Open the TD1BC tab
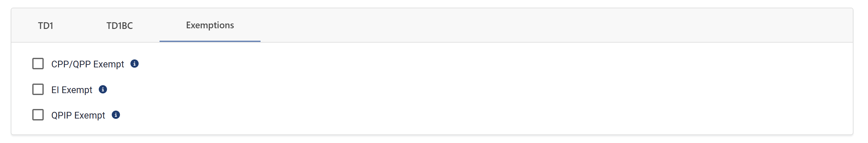Screen dimensions: 868x143 pos(120,25)
